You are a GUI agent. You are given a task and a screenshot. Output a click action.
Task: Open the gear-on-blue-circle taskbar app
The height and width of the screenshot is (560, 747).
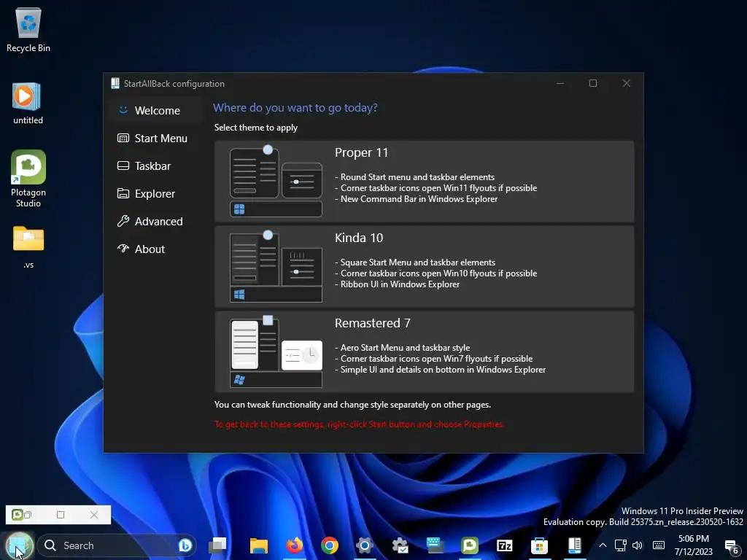pyautogui.click(x=365, y=545)
